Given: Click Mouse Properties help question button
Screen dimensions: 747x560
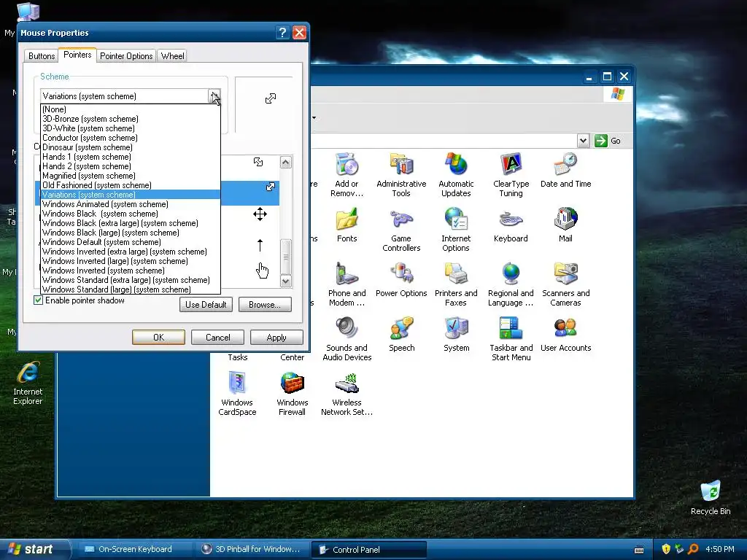Looking at the screenshot, I should [282, 32].
